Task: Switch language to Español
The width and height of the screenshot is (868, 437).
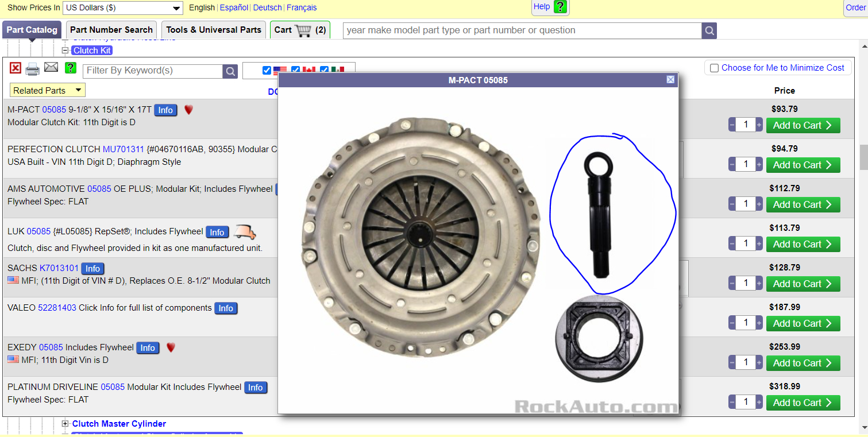Action: 234,8
